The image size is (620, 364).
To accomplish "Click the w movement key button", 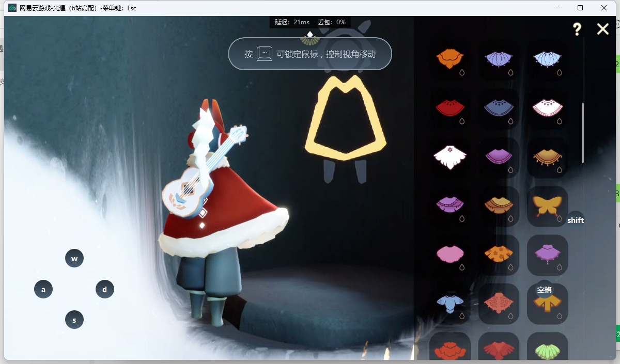I will (x=74, y=259).
